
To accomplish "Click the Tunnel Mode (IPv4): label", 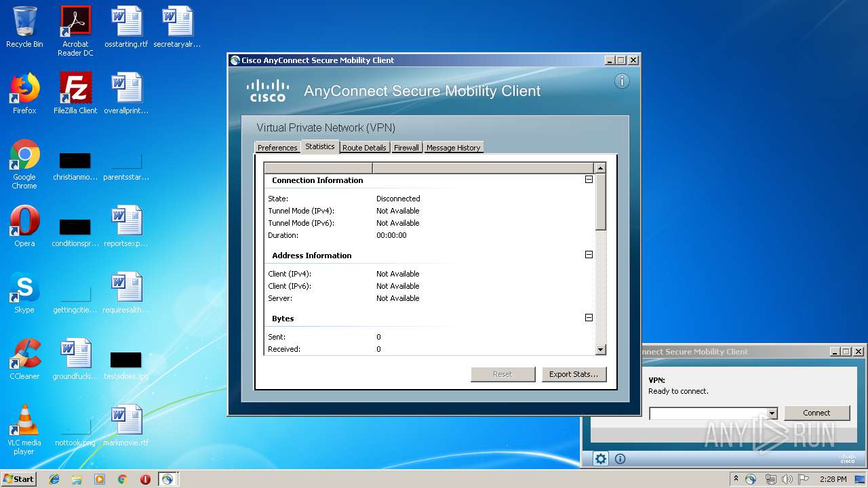I will pyautogui.click(x=301, y=211).
